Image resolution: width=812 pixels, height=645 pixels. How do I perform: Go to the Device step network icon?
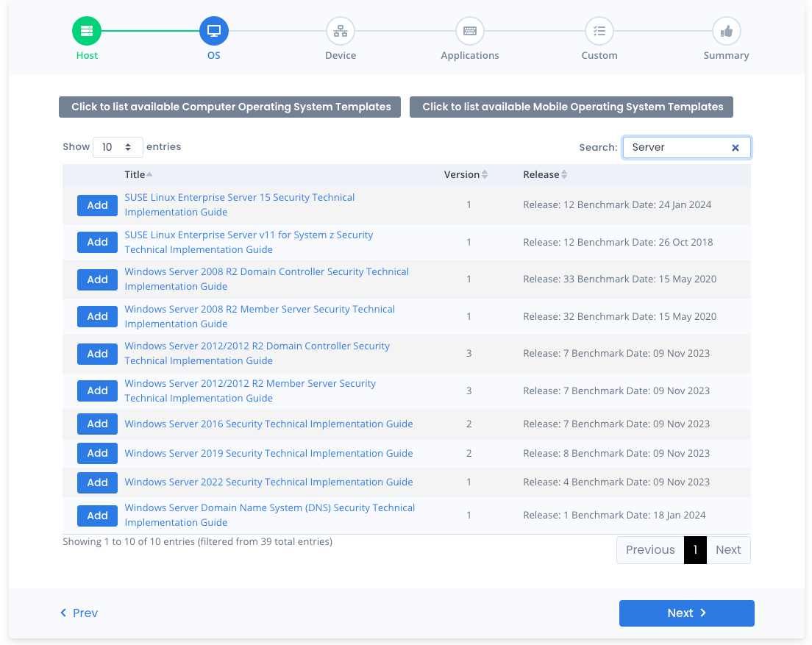point(341,31)
